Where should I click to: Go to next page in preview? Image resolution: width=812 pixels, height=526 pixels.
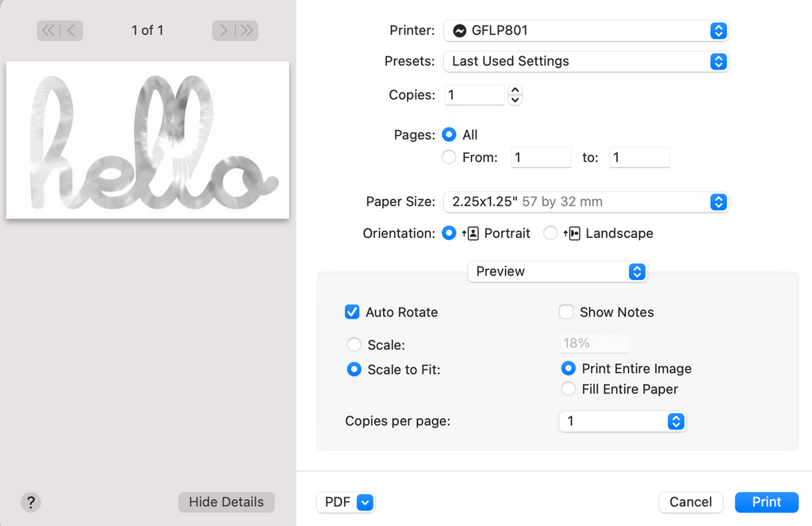[224, 31]
